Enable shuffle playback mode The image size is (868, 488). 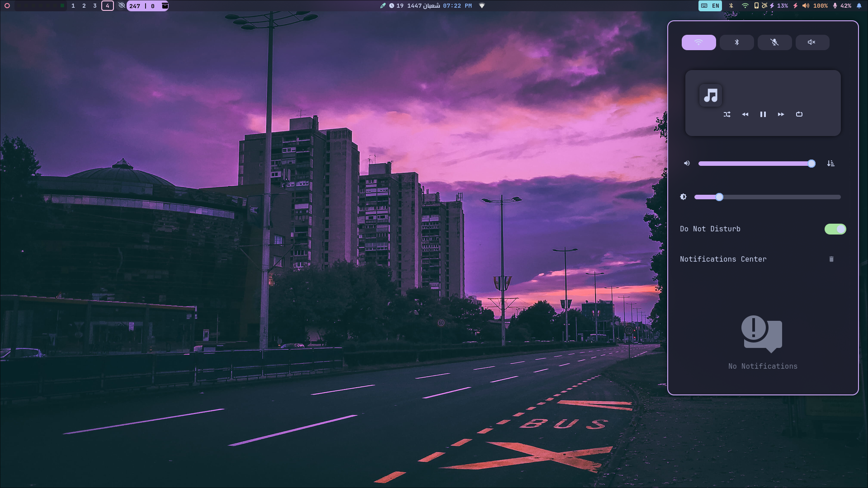pos(727,114)
